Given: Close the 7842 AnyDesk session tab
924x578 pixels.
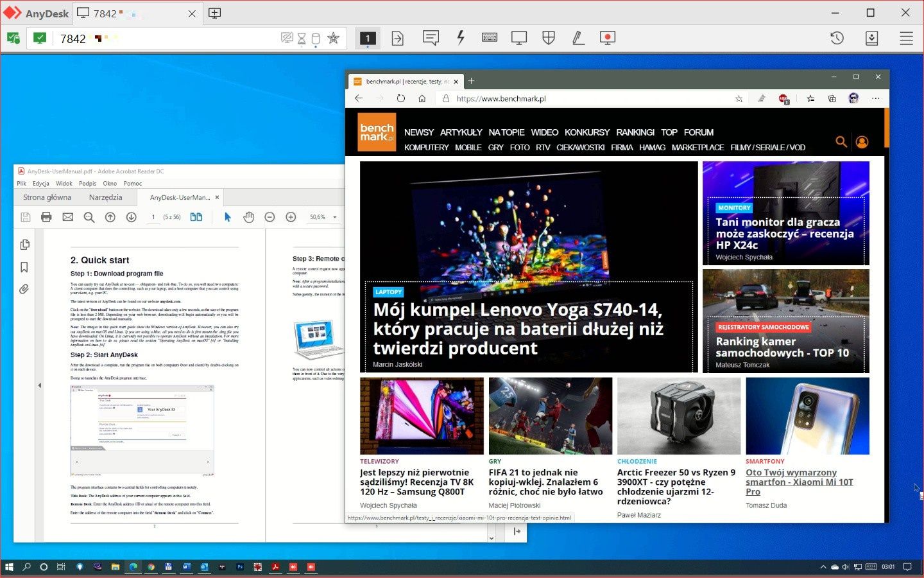Looking at the screenshot, I should (192, 13).
